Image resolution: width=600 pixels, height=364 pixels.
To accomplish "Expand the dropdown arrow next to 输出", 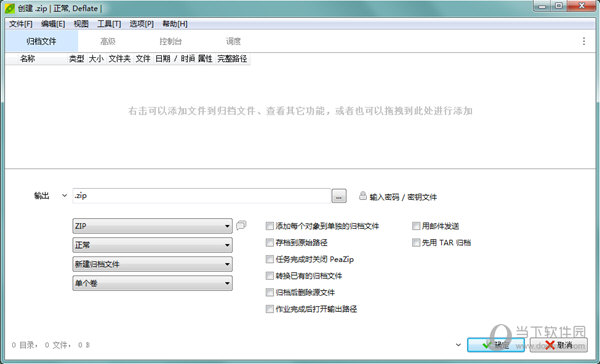I will [64, 196].
